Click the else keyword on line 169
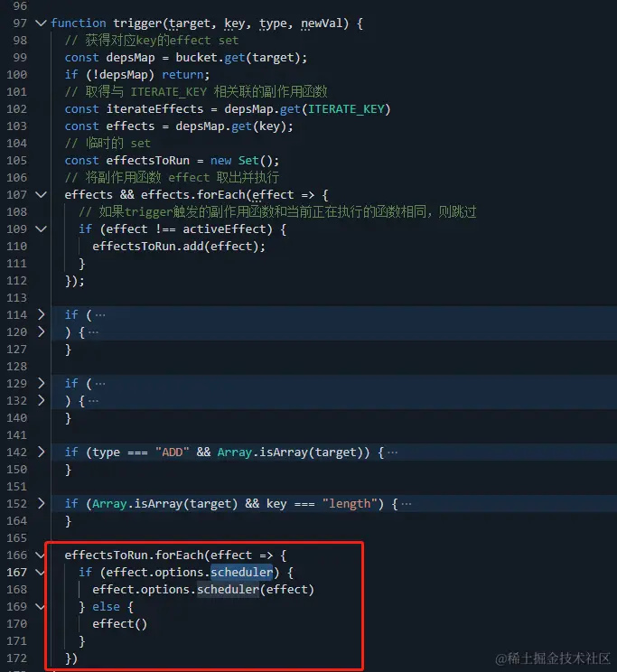 click(106, 607)
